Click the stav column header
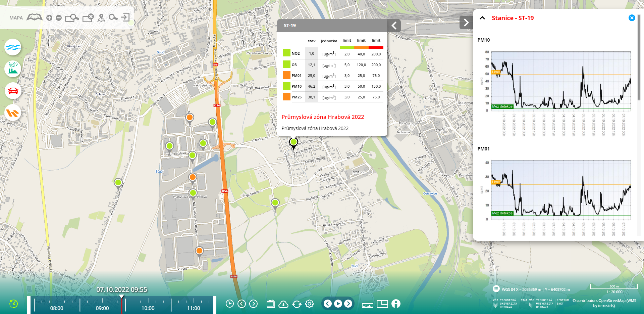Viewport: 644px width, 314px height. pyautogui.click(x=312, y=41)
